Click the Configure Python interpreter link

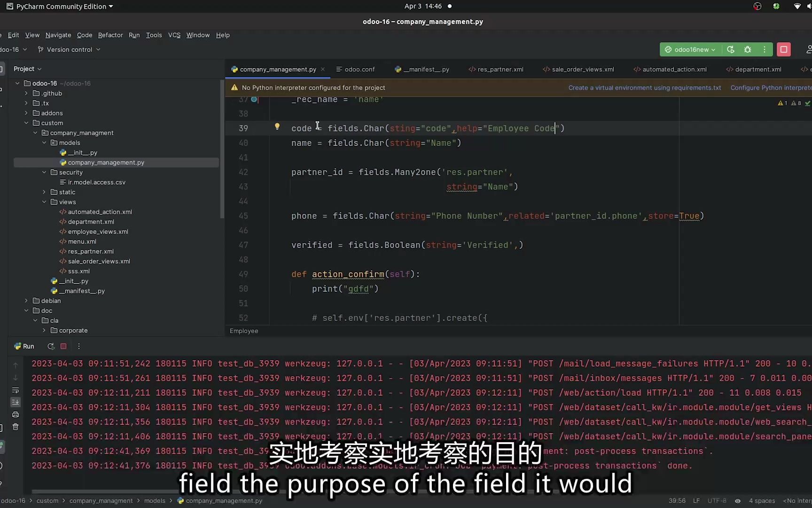(773, 87)
